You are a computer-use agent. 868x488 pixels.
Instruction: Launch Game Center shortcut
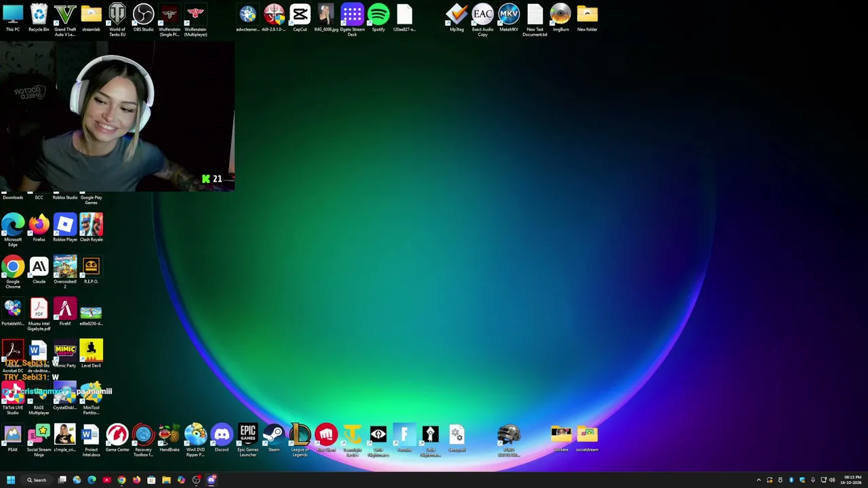tap(117, 438)
